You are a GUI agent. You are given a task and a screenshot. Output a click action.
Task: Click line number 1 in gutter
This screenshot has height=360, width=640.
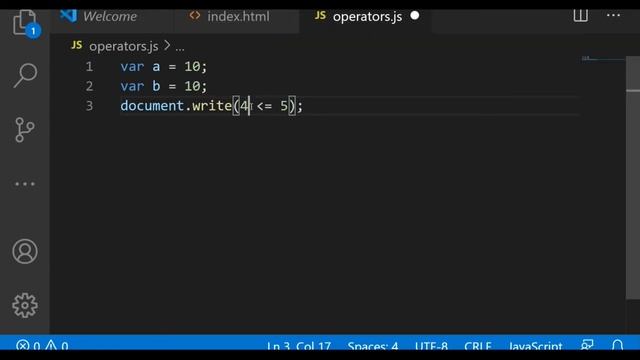(x=89, y=67)
